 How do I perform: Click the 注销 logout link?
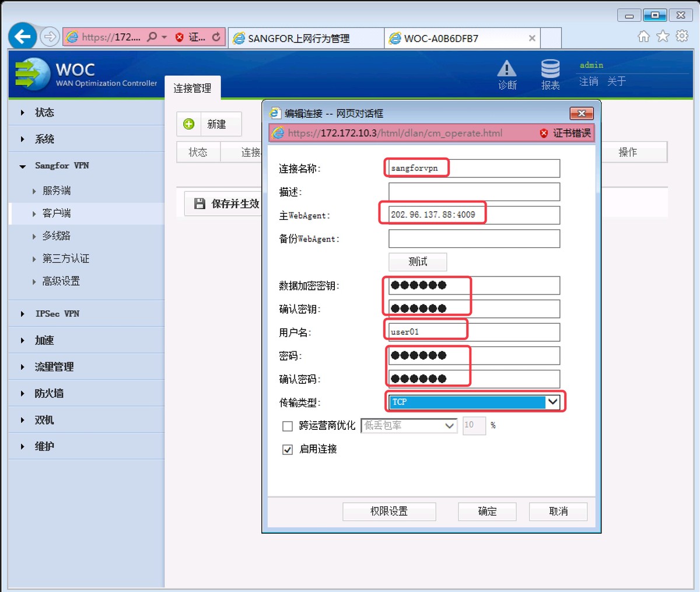coord(589,82)
